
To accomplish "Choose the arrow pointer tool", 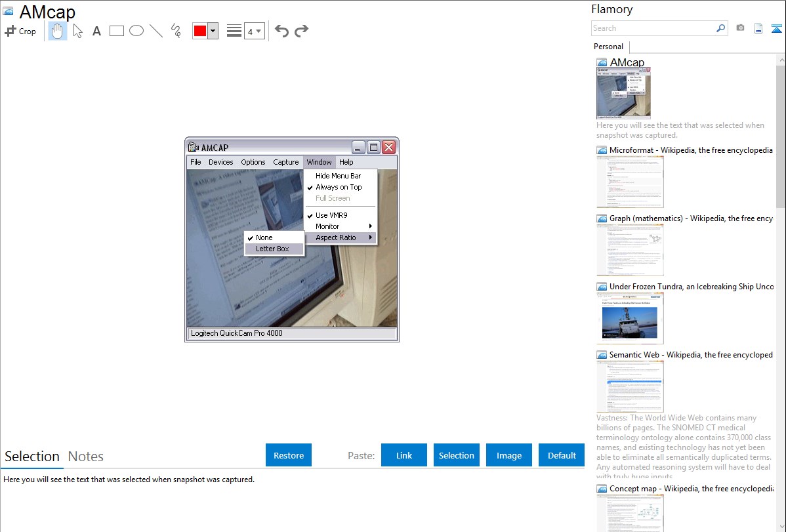I will tap(77, 31).
